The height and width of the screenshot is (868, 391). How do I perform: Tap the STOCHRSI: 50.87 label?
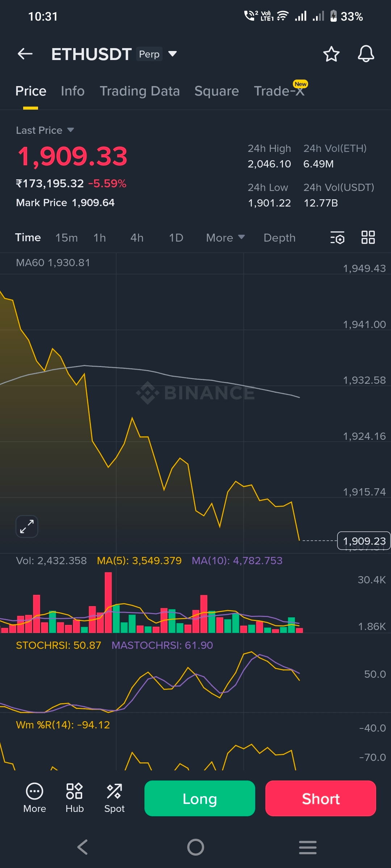coord(58,645)
